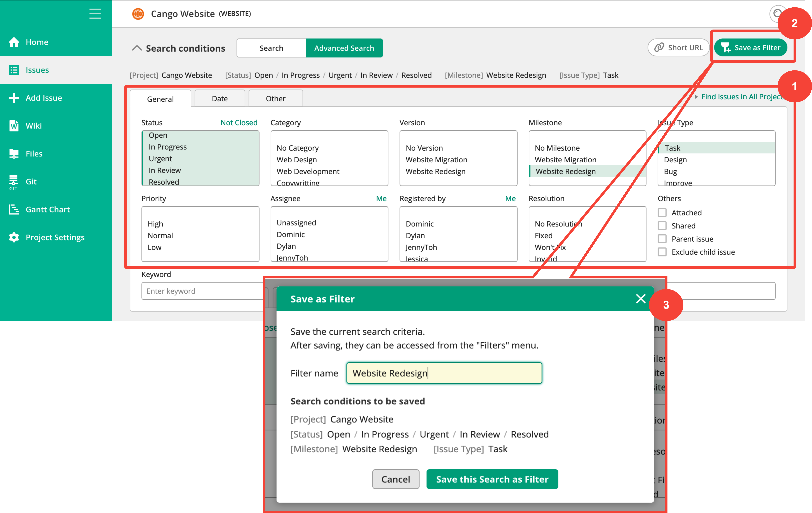Open the Wiki section

click(56, 126)
